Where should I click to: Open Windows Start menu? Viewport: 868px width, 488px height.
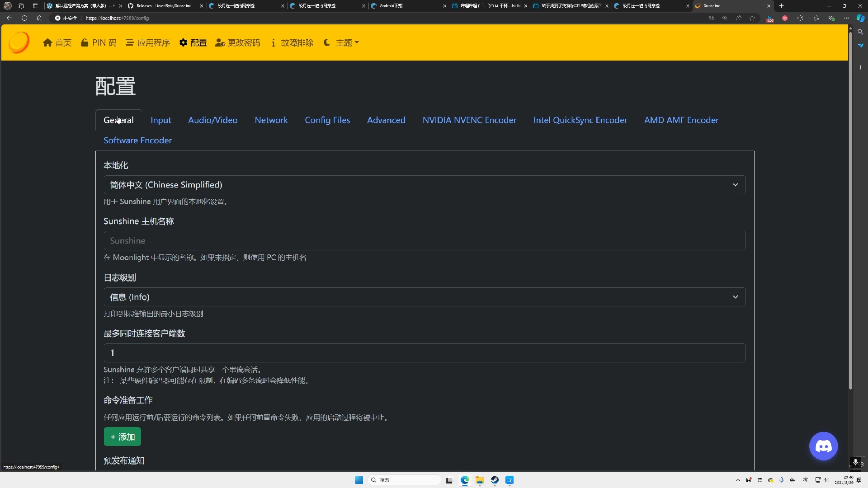tap(359, 480)
